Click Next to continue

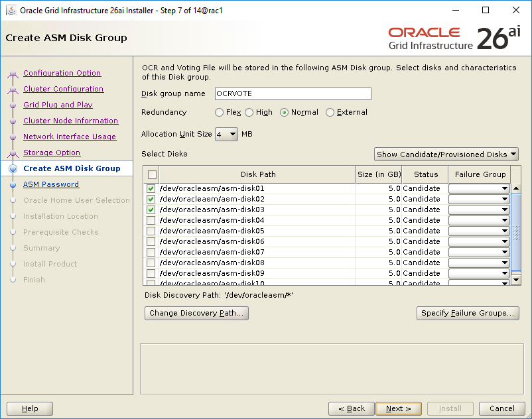[398, 408]
